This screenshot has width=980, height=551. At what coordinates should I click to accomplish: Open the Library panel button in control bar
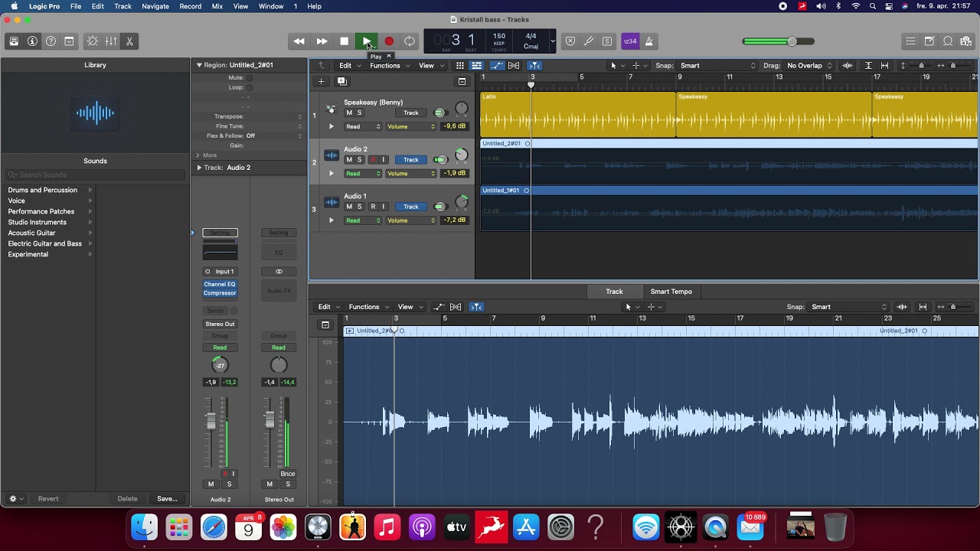14,41
